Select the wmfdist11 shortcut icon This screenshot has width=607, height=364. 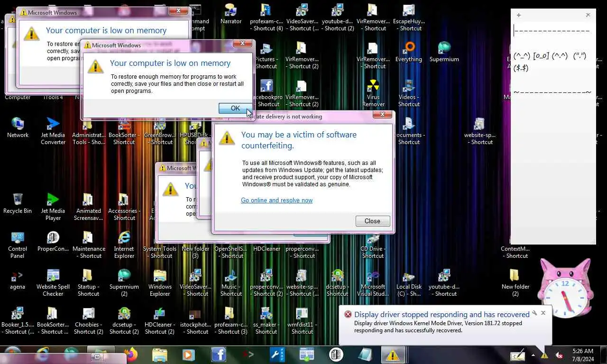pos(302,321)
